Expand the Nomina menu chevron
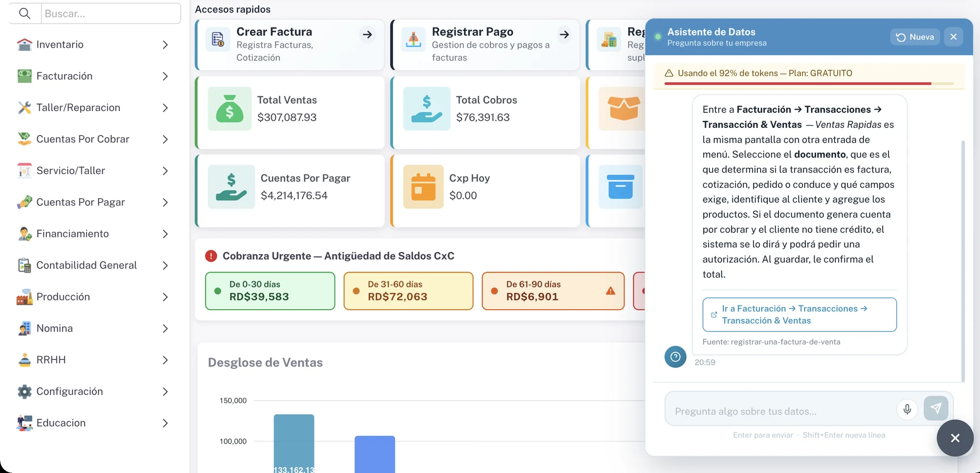 [x=165, y=329]
